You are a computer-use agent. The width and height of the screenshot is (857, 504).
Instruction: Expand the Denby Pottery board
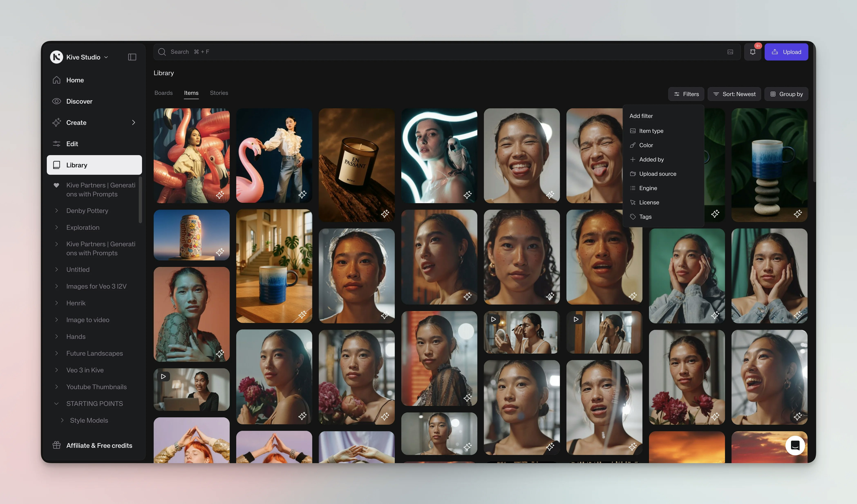56,211
